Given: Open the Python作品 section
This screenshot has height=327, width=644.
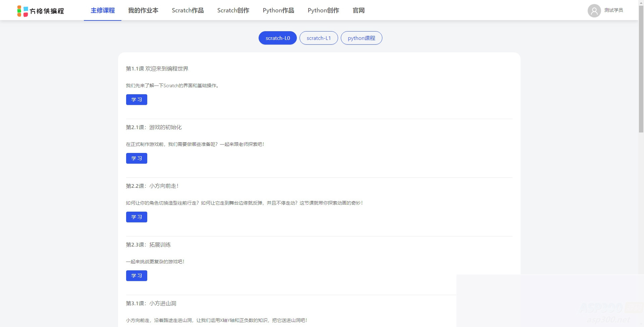Looking at the screenshot, I should [278, 10].
